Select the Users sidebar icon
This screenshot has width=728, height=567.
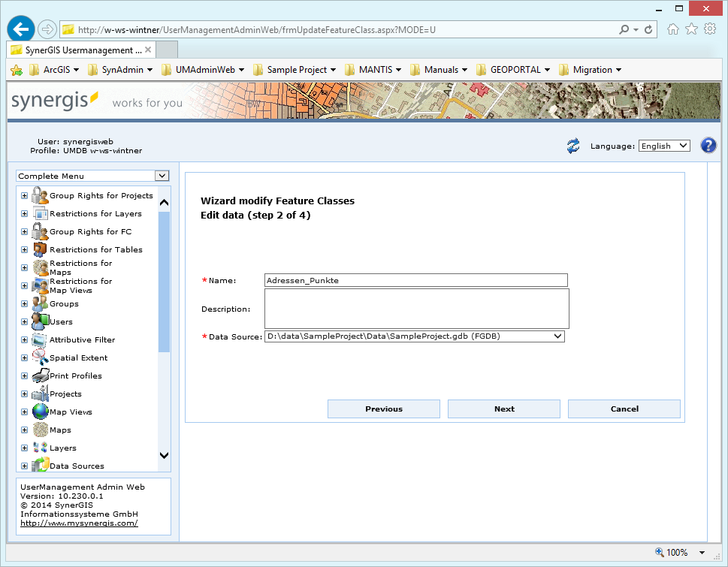(39, 321)
